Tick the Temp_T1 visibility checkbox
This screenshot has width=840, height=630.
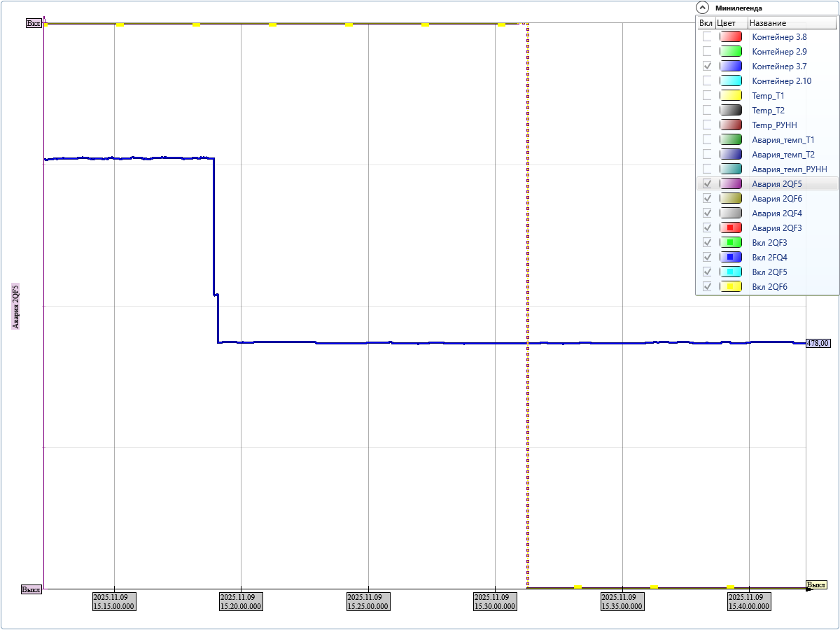coord(707,95)
